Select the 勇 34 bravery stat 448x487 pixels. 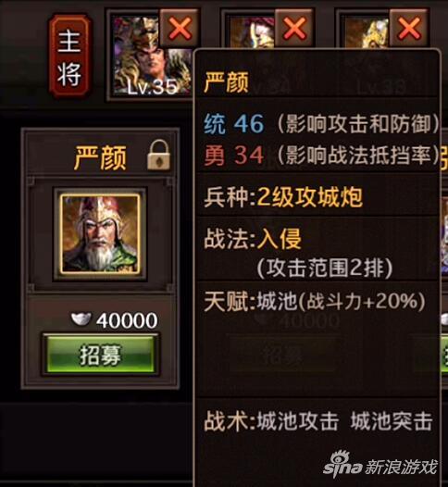(234, 155)
